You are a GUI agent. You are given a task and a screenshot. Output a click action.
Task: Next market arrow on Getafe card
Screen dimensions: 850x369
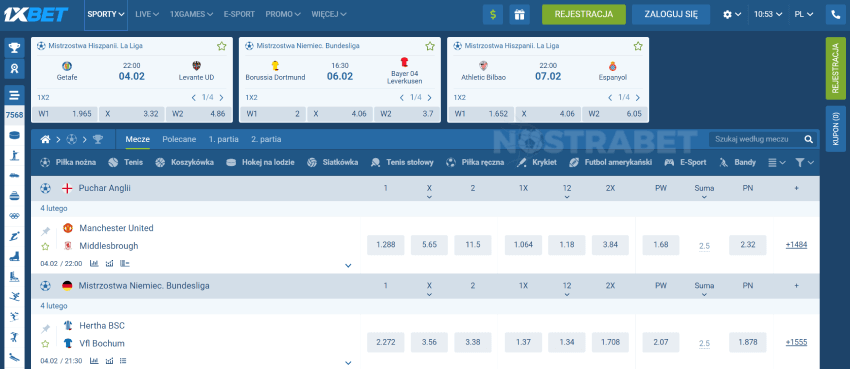[221, 98]
